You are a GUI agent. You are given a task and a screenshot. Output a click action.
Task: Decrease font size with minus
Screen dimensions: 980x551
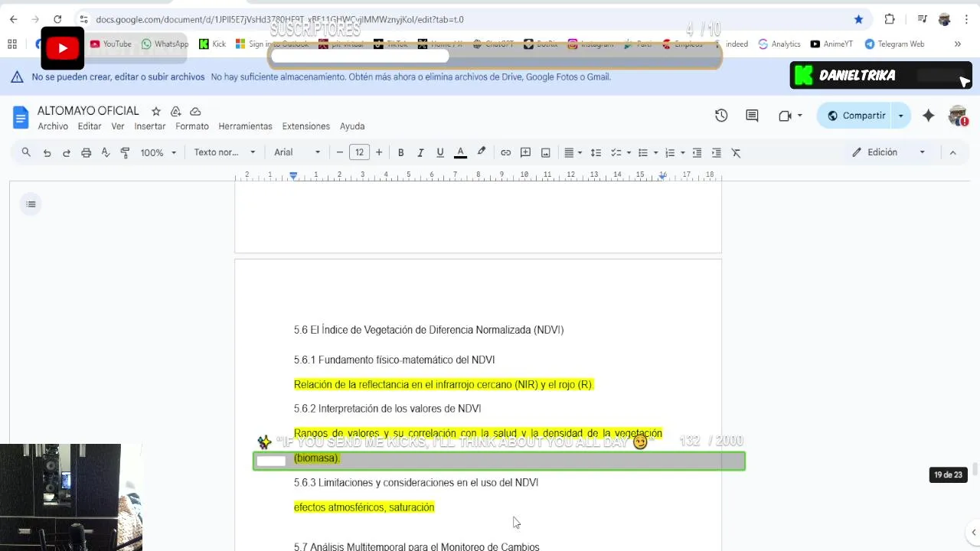[x=340, y=152]
